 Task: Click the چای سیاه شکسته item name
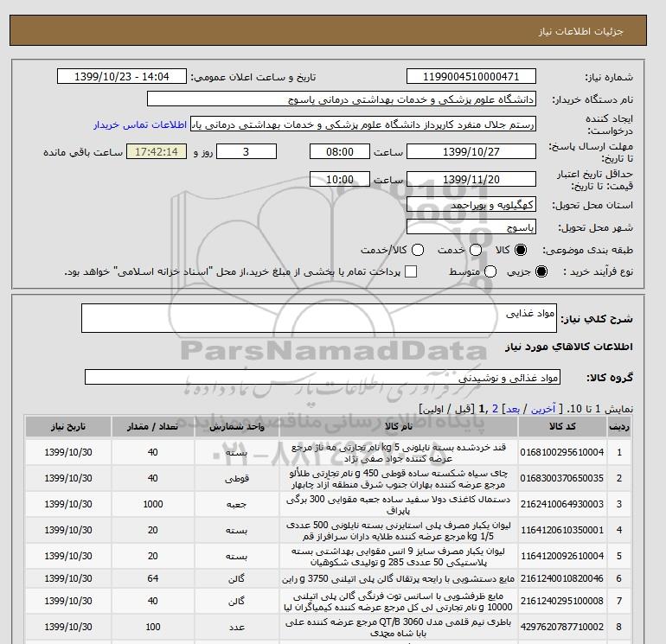(399, 479)
